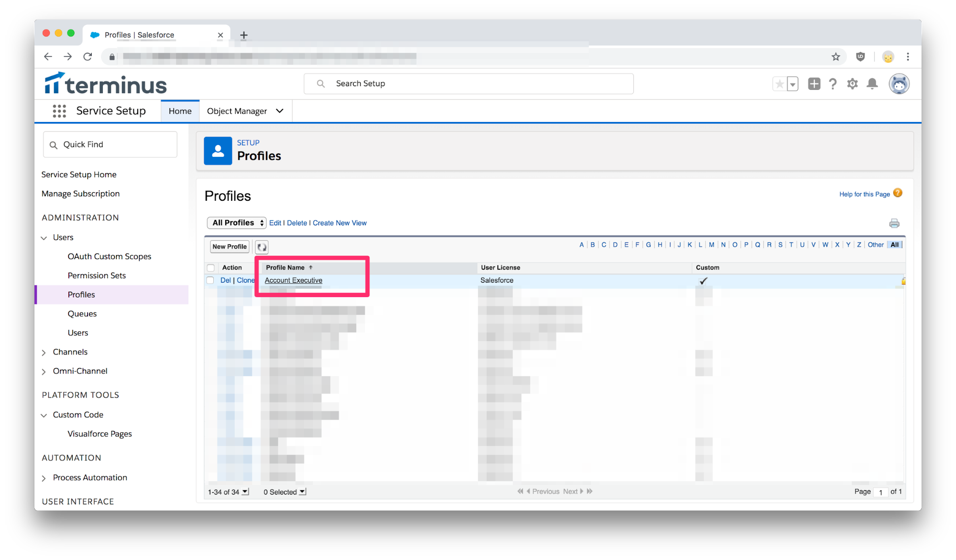Click Del for Account Executive profile

click(225, 280)
